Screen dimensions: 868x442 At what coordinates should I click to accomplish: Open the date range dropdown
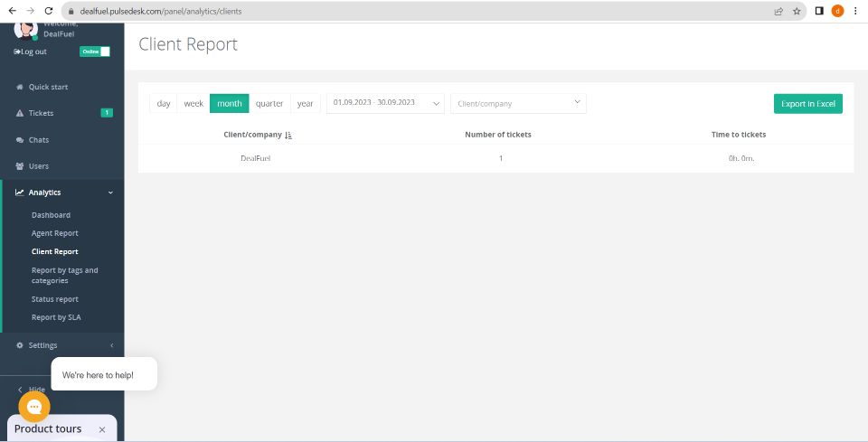pos(385,103)
